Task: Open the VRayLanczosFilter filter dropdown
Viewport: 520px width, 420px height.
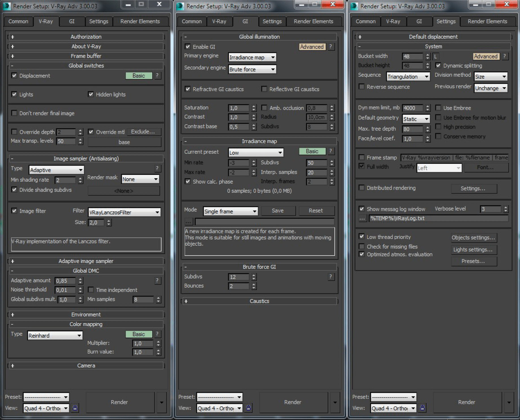Action: point(124,212)
